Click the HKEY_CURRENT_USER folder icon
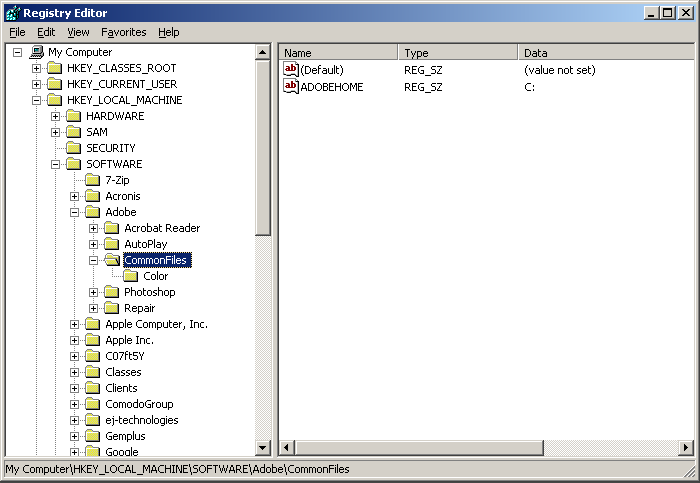 [54, 84]
